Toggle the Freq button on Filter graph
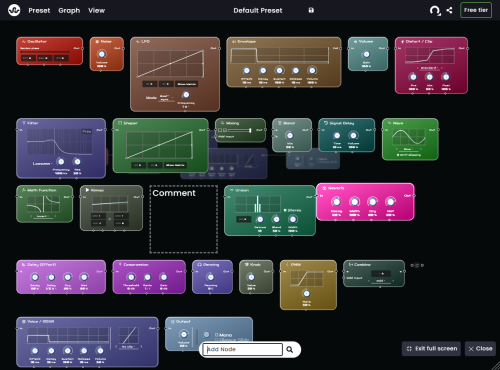Viewport: 500px width, 370px height. (87, 132)
